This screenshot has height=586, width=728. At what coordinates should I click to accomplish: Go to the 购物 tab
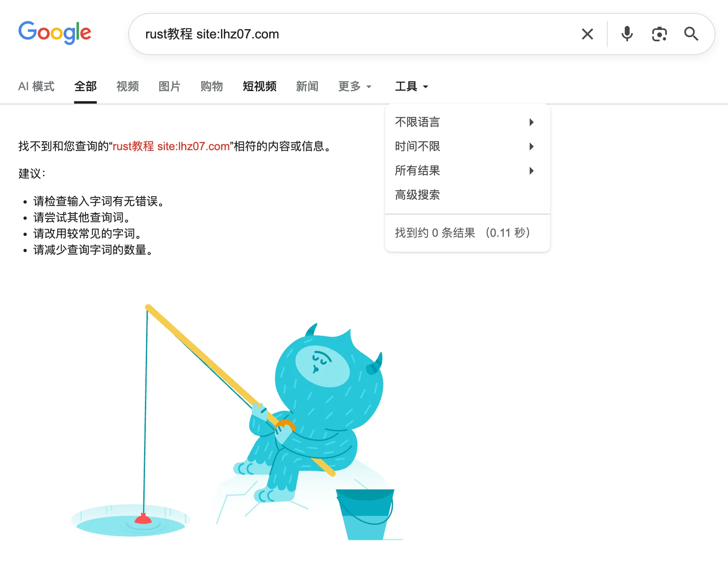212,86
